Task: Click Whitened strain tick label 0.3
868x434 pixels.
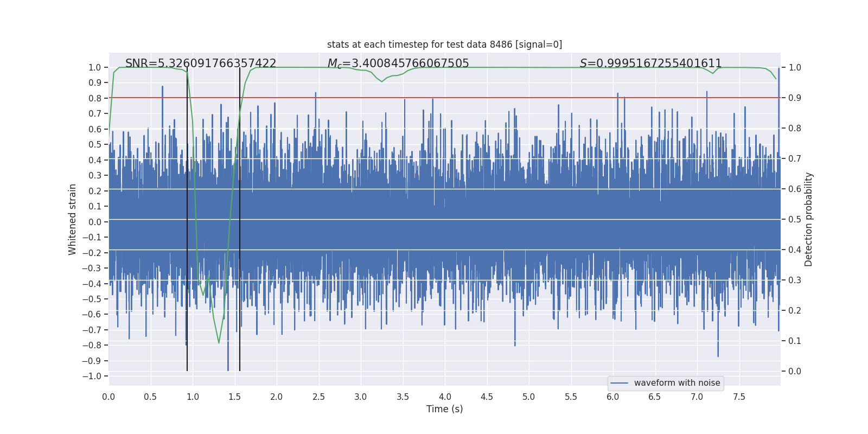Action: click(x=95, y=175)
